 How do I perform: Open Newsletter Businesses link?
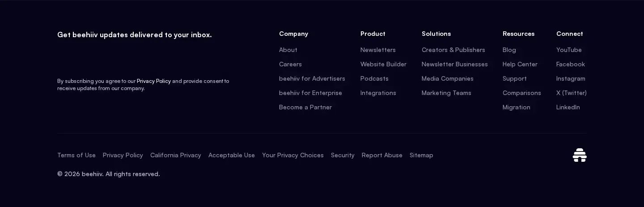point(455,64)
